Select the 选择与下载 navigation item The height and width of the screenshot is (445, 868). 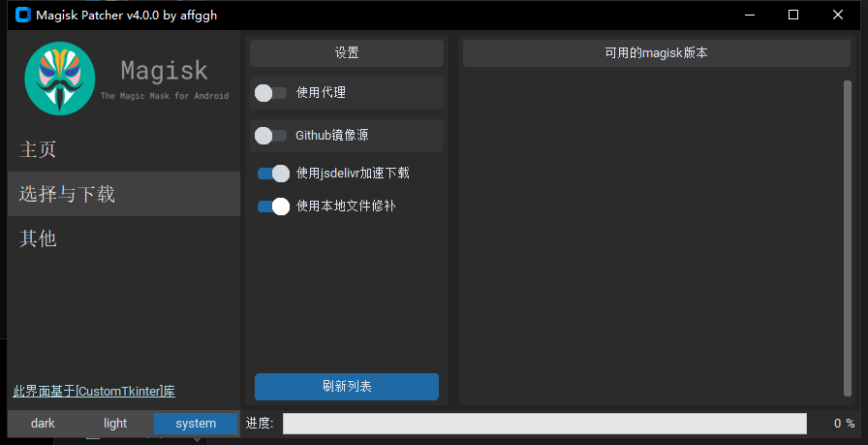(124, 194)
